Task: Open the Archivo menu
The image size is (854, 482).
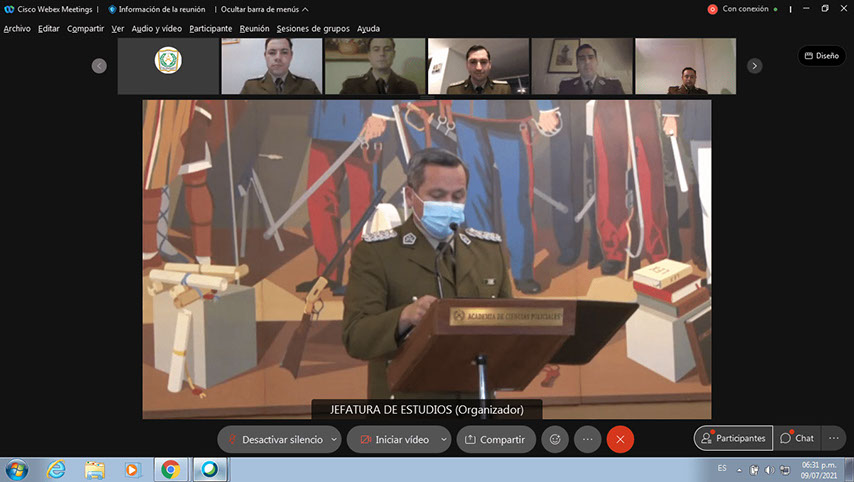Action: pos(17,28)
